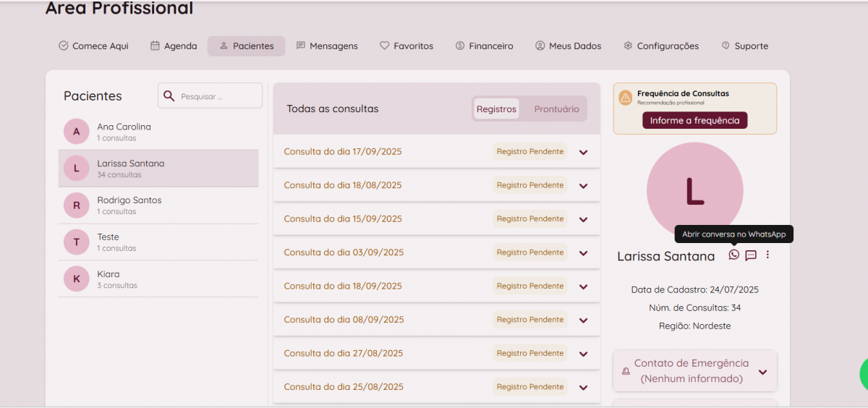Click the Kiara avatar icon
This screenshot has width=868, height=408.
click(x=76, y=279)
